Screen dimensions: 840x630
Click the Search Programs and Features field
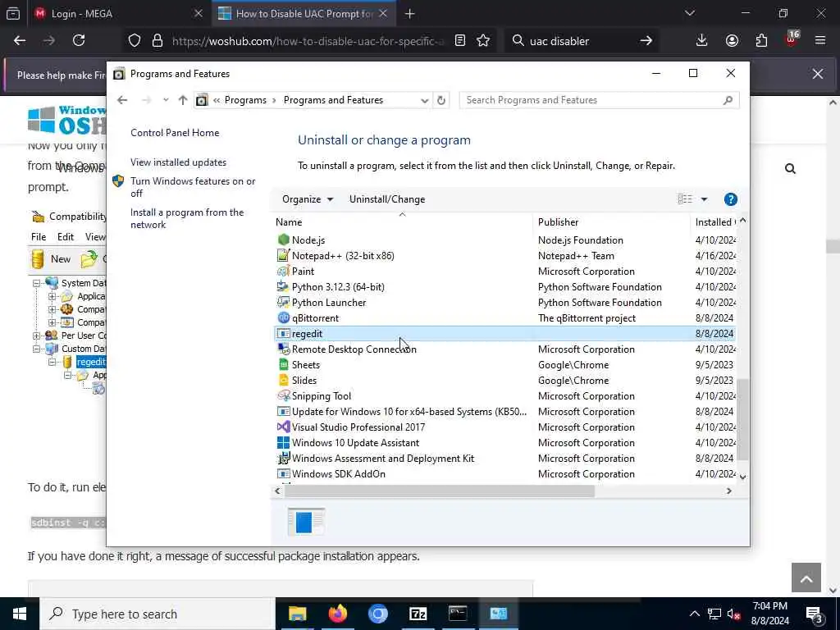pos(599,100)
